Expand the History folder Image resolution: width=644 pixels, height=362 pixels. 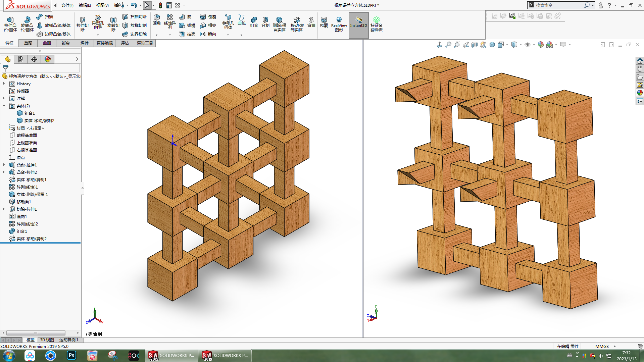(x=4, y=84)
